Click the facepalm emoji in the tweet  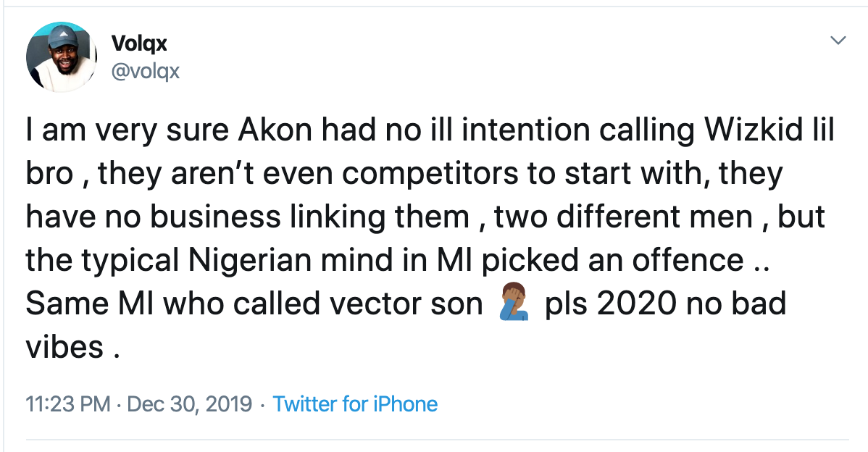[x=514, y=304]
